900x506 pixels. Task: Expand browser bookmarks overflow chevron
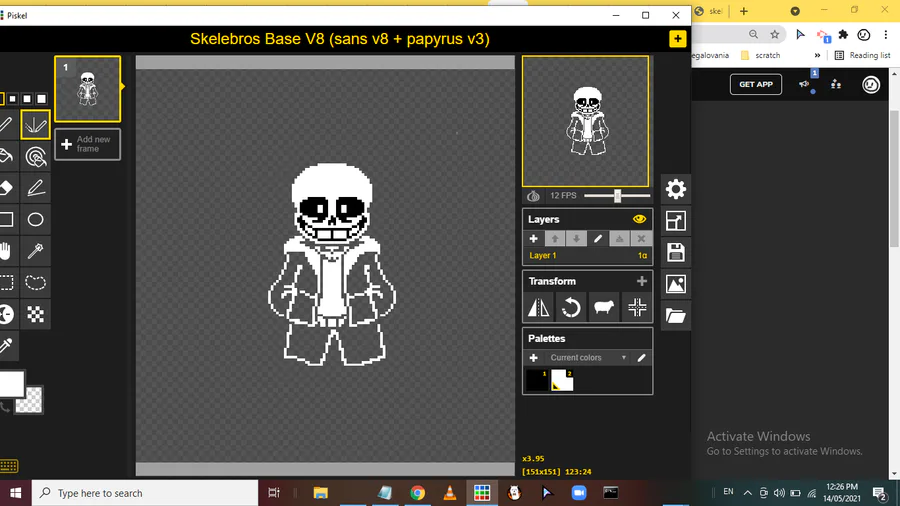(x=817, y=56)
